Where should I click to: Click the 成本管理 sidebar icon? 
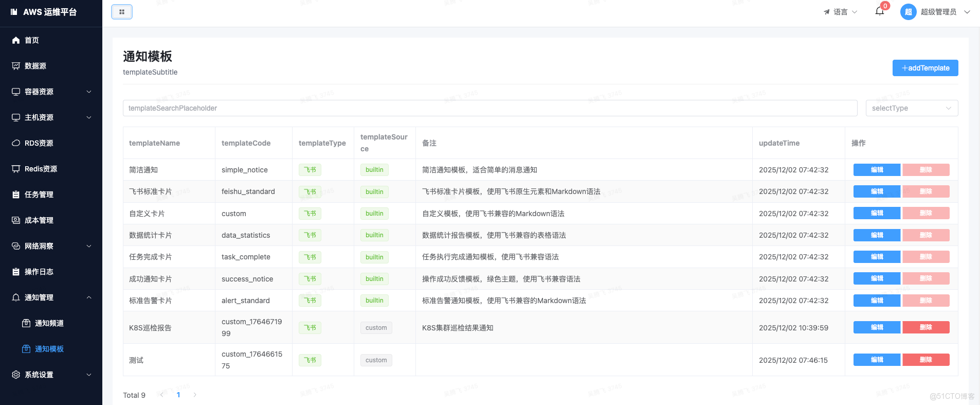pos(16,220)
